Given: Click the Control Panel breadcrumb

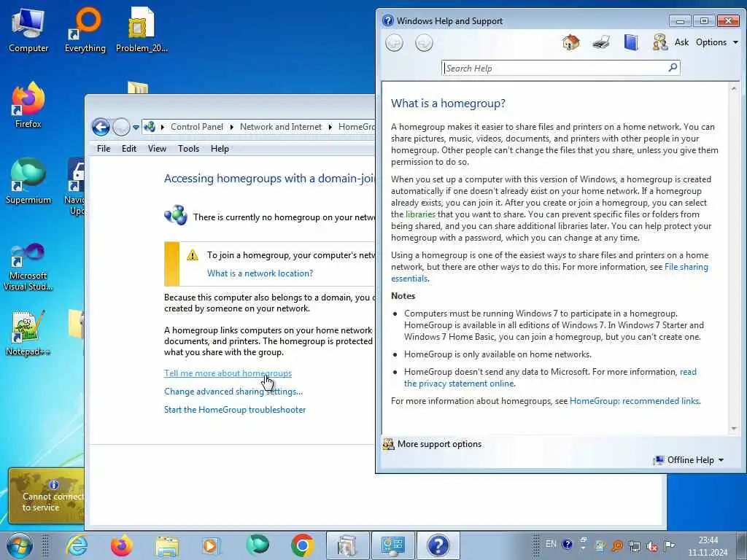Looking at the screenshot, I should point(197,127).
